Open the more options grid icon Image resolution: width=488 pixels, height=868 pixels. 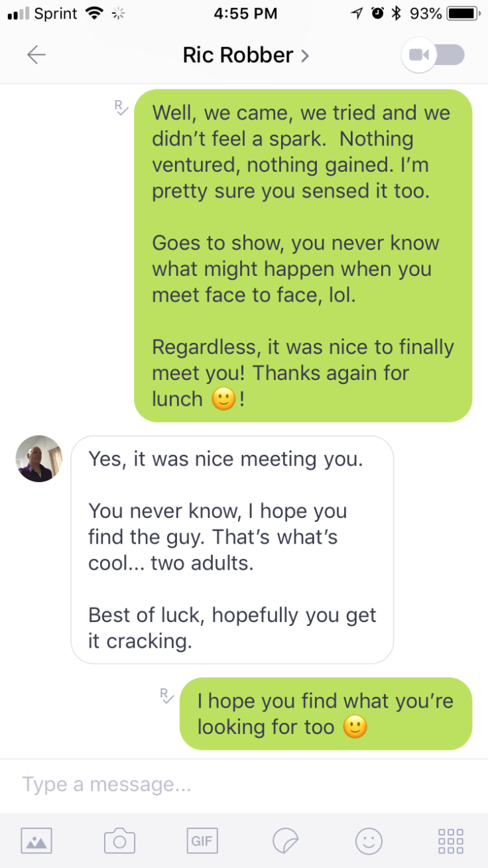coord(452,841)
